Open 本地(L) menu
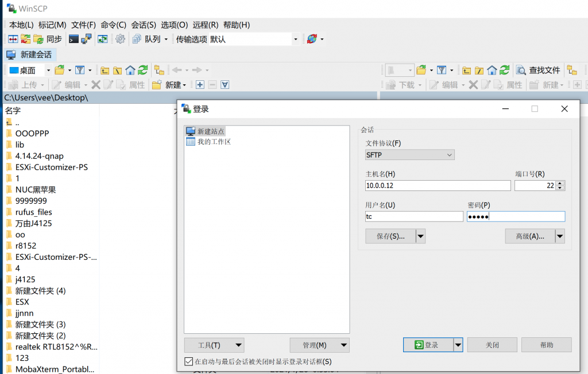588x374 pixels. click(x=21, y=25)
